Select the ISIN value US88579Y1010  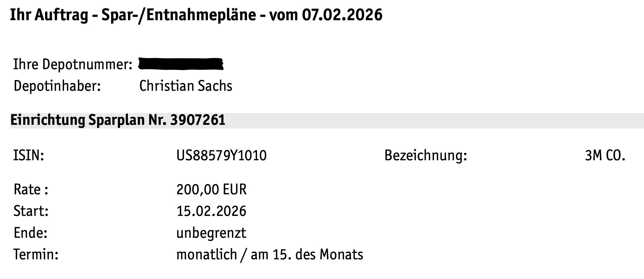(x=221, y=155)
